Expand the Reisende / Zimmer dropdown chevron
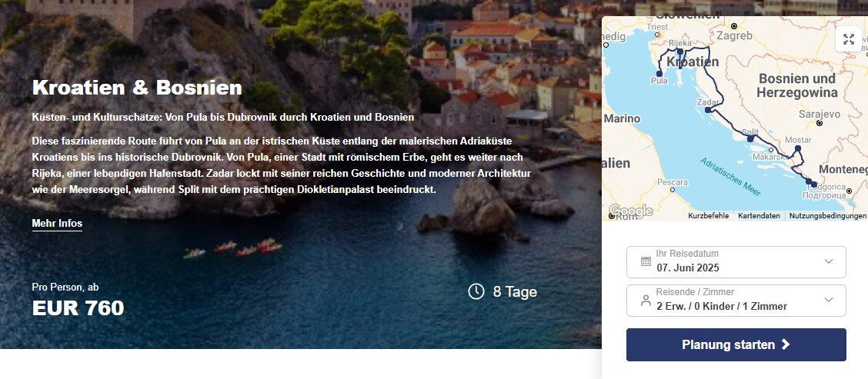Viewport: 868px width, 379px height. click(829, 300)
